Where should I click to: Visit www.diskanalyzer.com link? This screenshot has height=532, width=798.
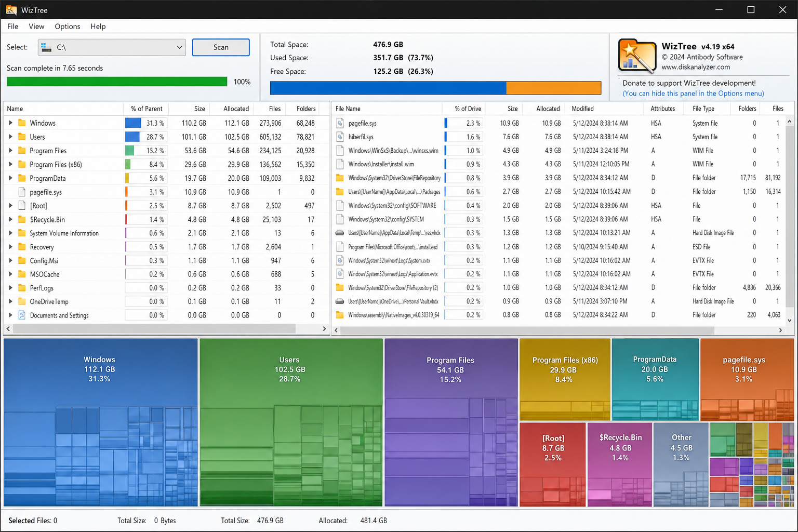(696, 67)
